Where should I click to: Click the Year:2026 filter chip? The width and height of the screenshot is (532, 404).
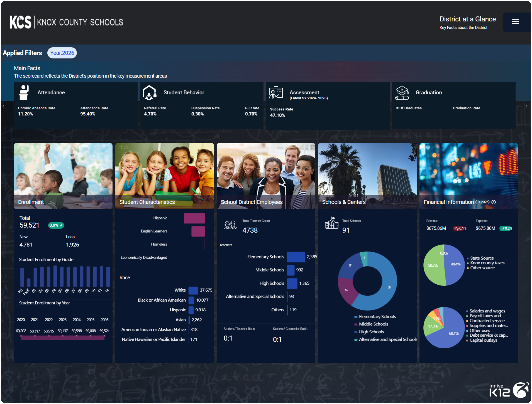click(x=62, y=53)
